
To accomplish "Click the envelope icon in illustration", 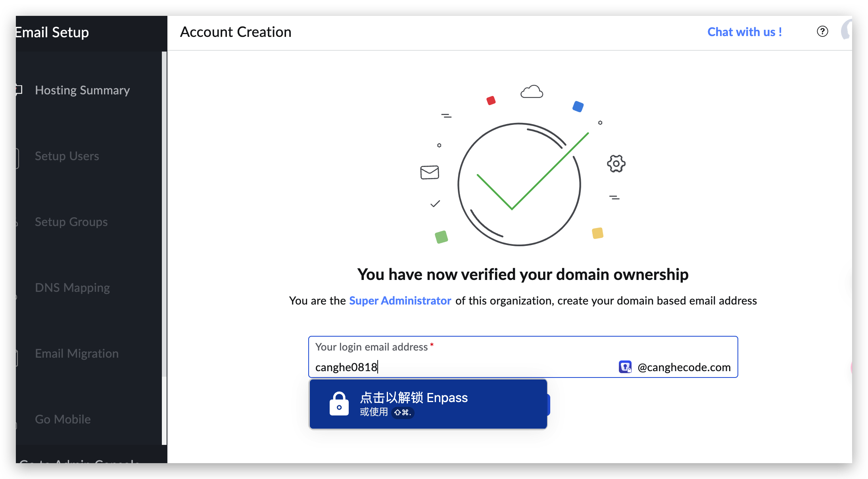I will click(x=430, y=172).
